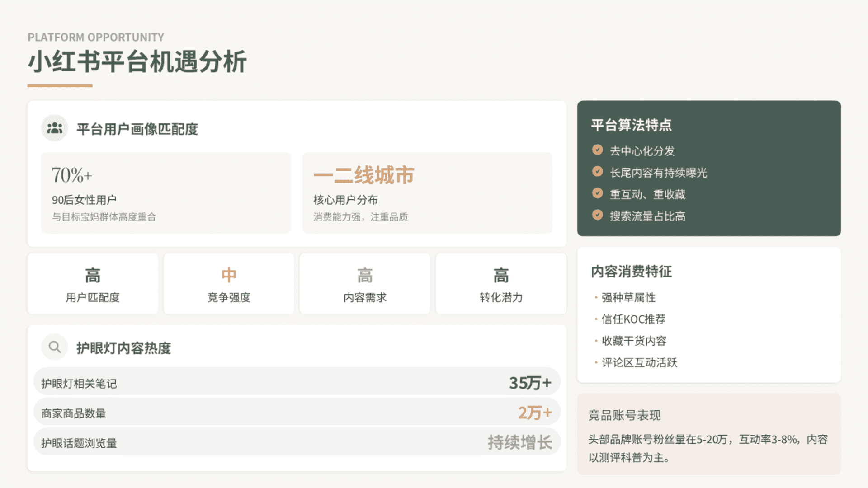
Task: Click the users group icon beside 平台用户画像匹配度
Action: click(55, 128)
